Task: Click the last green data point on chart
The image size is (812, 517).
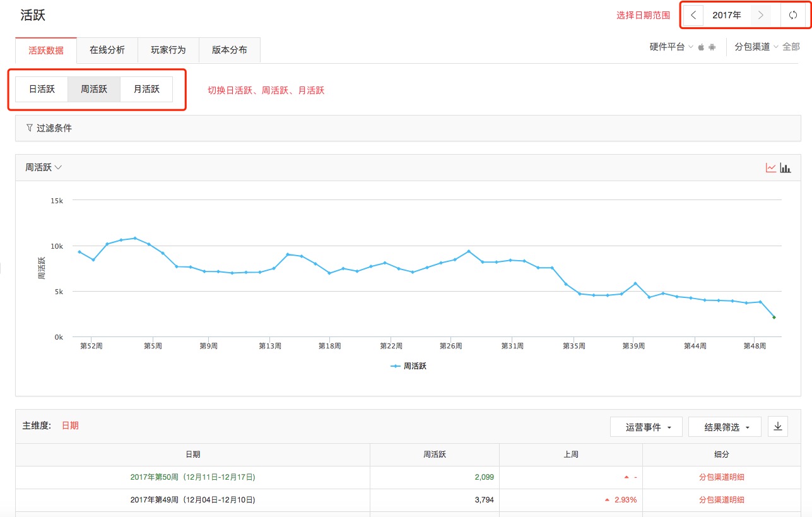Action: (774, 318)
